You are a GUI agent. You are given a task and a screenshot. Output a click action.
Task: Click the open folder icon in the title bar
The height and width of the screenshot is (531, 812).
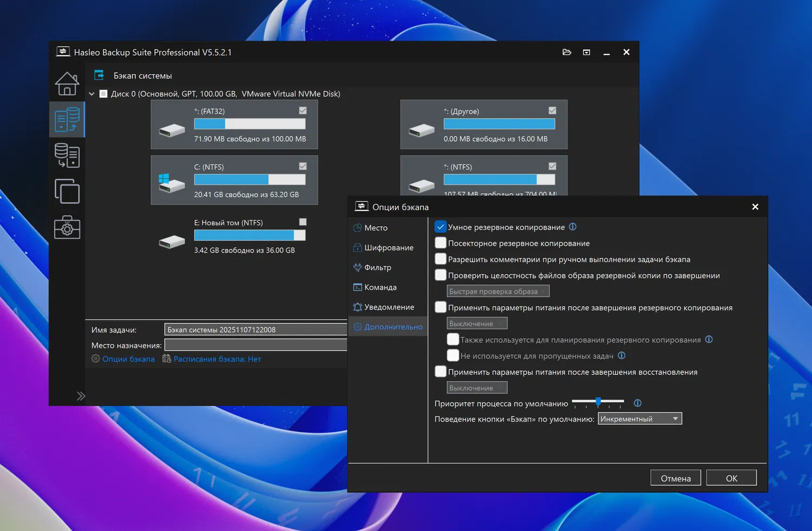pos(567,52)
